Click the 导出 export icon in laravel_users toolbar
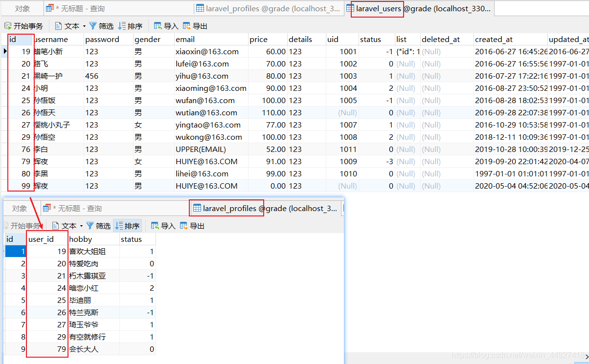 [187, 26]
